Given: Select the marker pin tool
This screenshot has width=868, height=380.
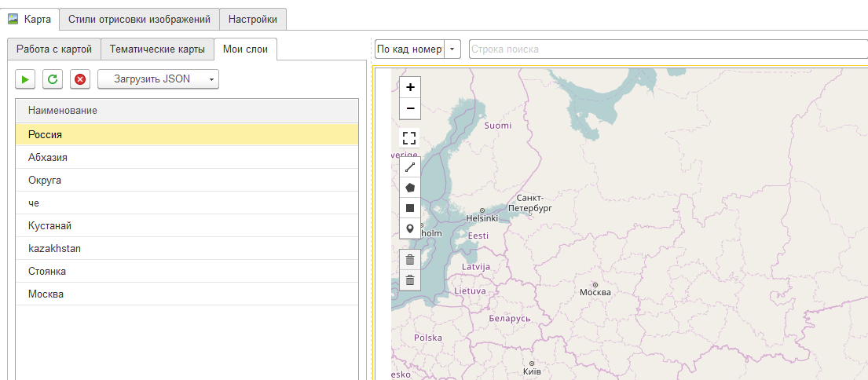Looking at the screenshot, I should (409, 228).
